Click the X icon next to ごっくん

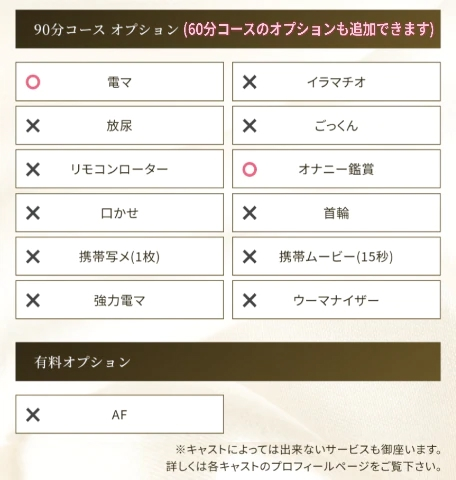point(250,126)
